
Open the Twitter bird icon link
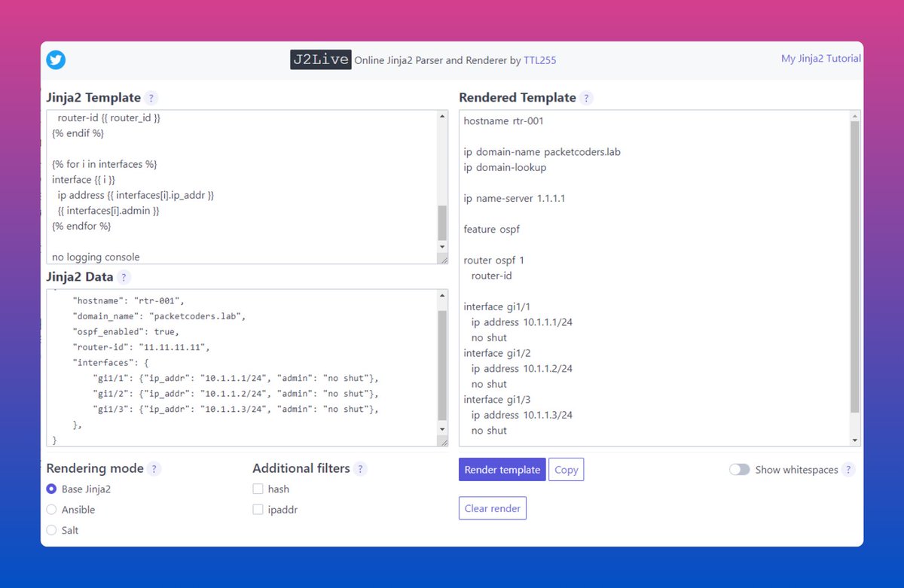tap(56, 59)
